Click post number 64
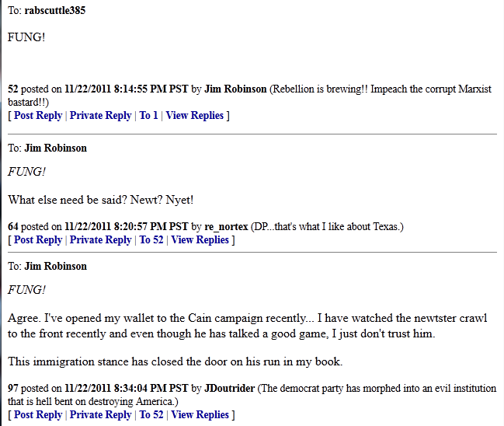 (13, 227)
